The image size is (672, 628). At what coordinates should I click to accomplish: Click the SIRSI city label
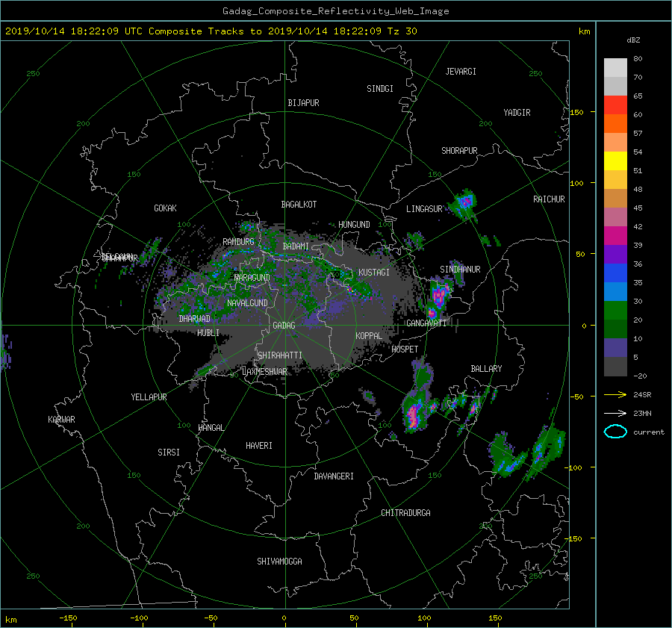coord(169,453)
